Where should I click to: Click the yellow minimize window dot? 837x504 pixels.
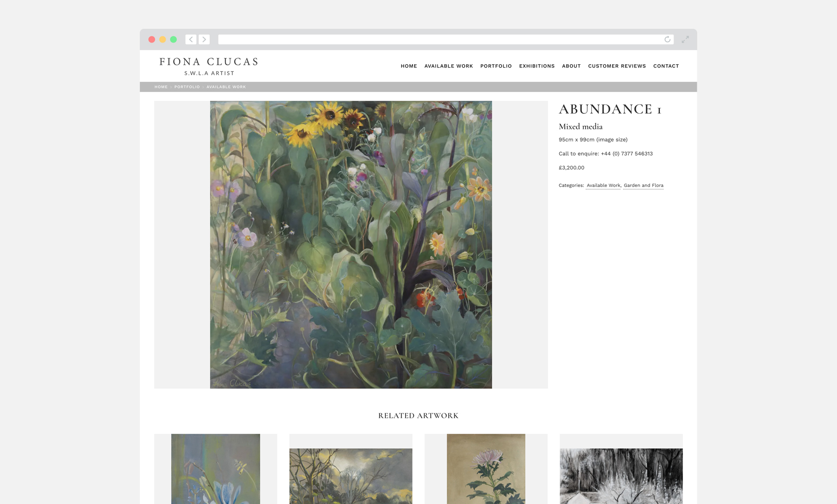(x=162, y=40)
